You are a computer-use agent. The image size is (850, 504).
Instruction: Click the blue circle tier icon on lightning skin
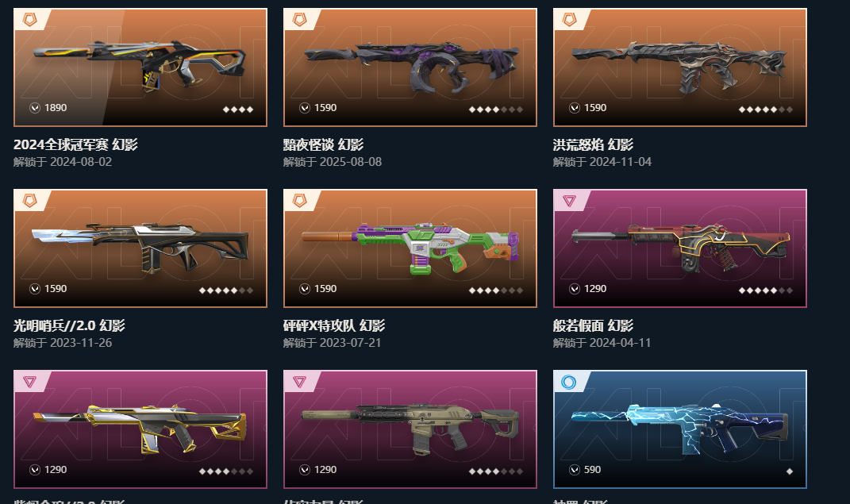pyautogui.click(x=569, y=382)
